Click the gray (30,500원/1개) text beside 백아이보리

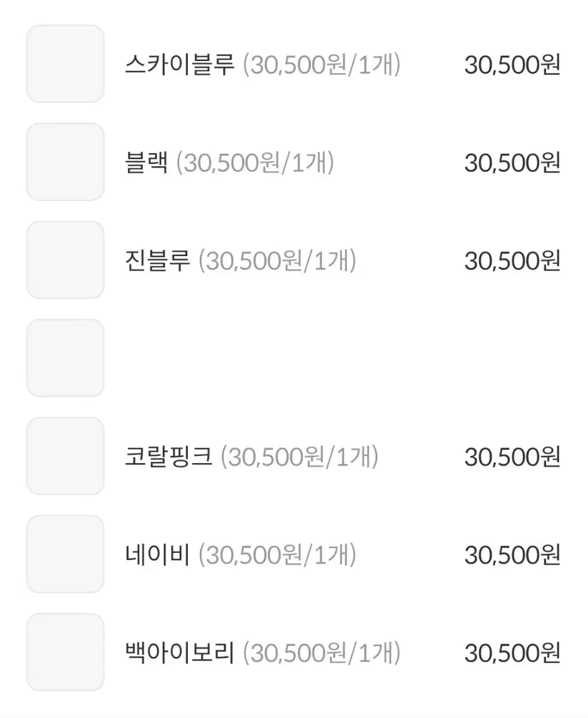tap(322, 653)
